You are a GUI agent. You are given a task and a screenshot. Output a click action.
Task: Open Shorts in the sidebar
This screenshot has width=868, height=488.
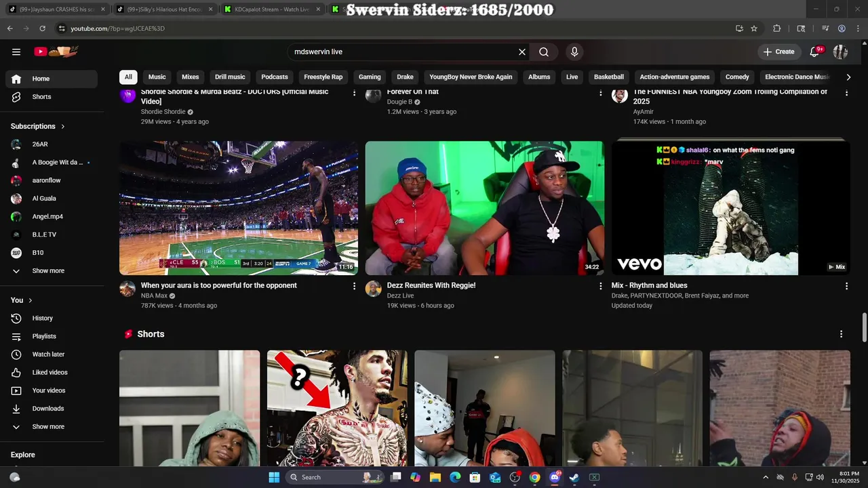coord(52,97)
